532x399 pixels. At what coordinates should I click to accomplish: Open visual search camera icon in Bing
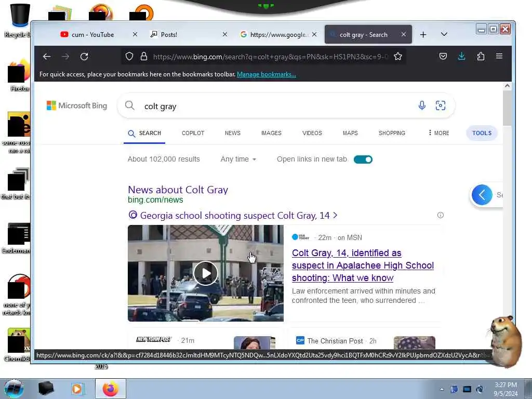pyautogui.click(x=441, y=105)
